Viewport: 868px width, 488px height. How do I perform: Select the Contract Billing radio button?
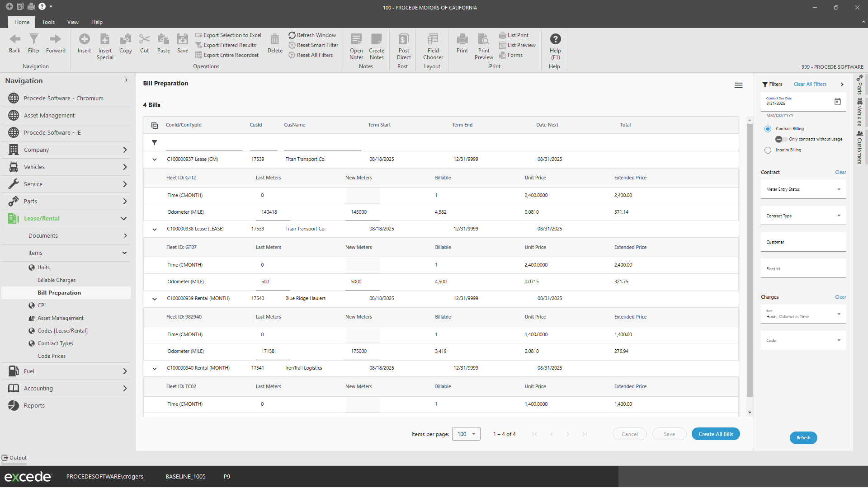[768, 129]
